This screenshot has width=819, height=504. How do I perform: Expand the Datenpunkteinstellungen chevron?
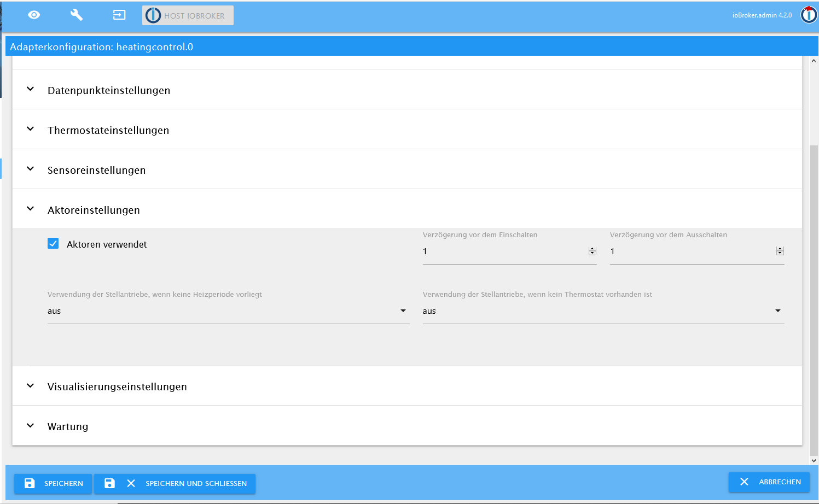coord(31,89)
